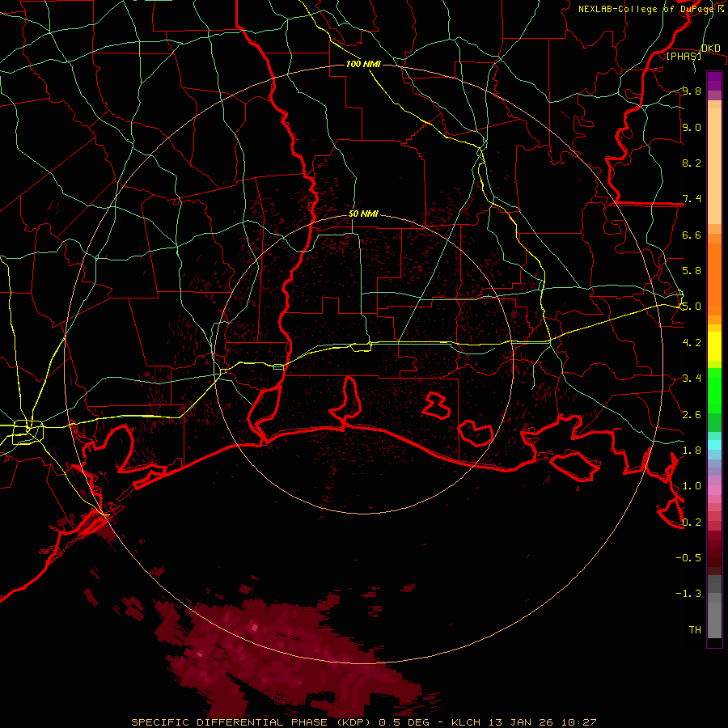Viewport: 728px width, 728px height.
Task: Click the bright green swatch in color bar
Action: 714,390
